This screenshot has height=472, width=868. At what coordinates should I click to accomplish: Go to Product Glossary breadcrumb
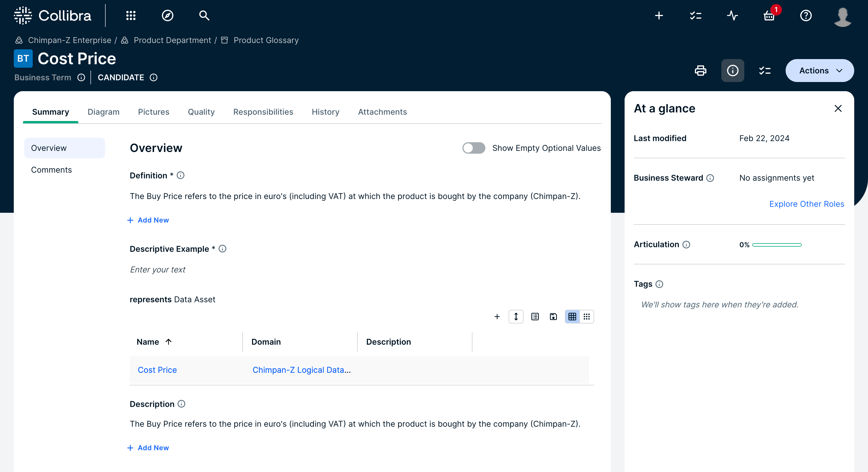[266, 40]
